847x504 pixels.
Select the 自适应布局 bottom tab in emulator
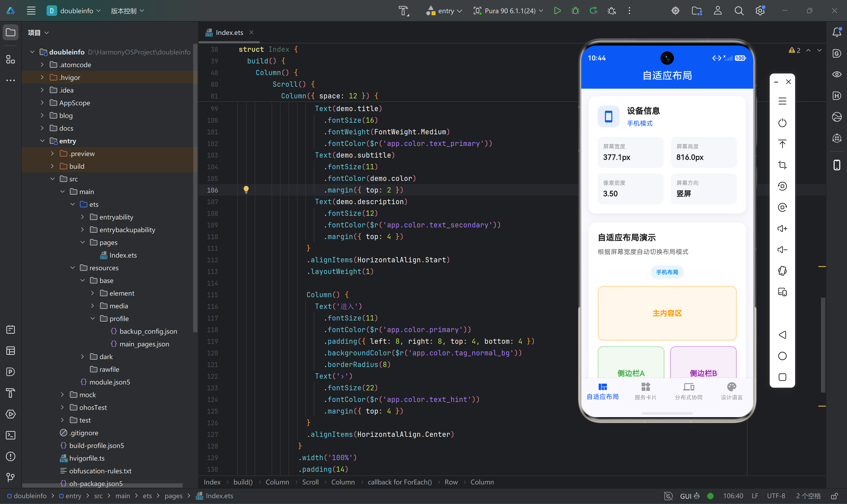tap(603, 391)
